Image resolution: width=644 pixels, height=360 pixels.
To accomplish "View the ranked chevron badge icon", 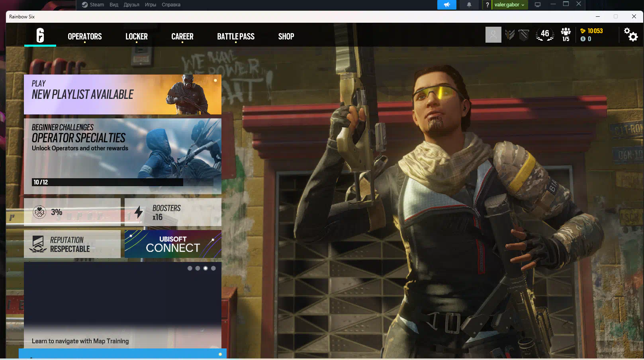I will click(510, 35).
